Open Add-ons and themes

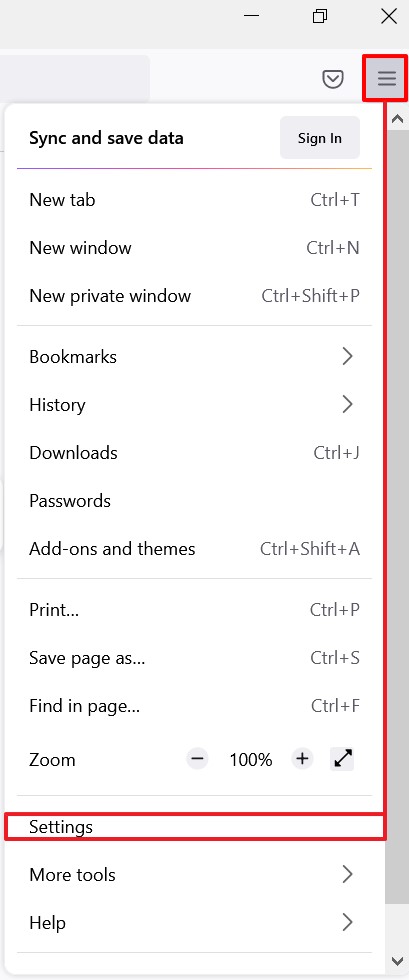click(194, 549)
